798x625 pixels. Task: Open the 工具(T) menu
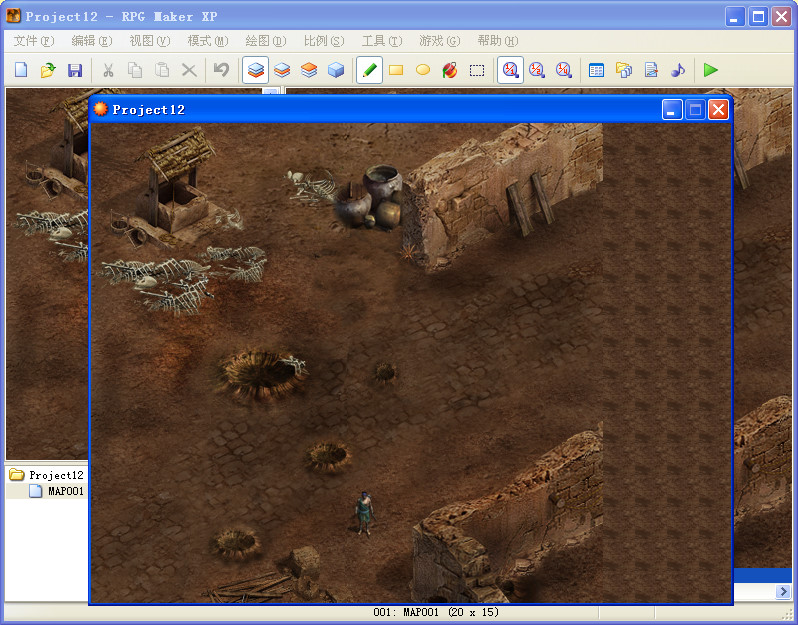tap(382, 41)
